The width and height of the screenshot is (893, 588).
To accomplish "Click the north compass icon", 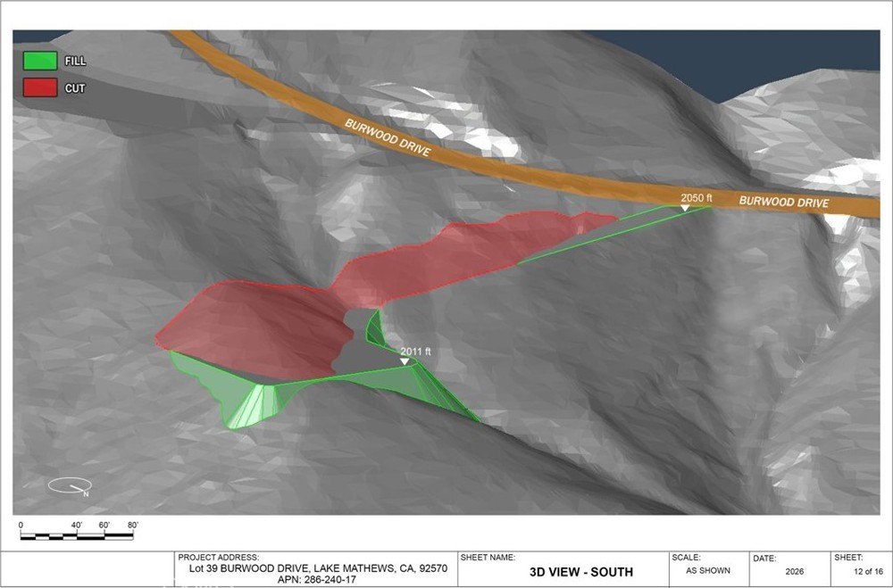I will (70, 486).
